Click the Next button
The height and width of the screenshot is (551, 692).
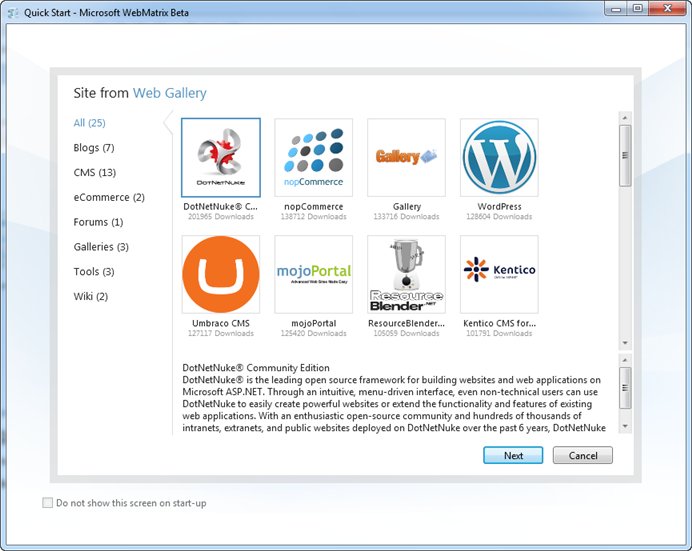point(513,455)
